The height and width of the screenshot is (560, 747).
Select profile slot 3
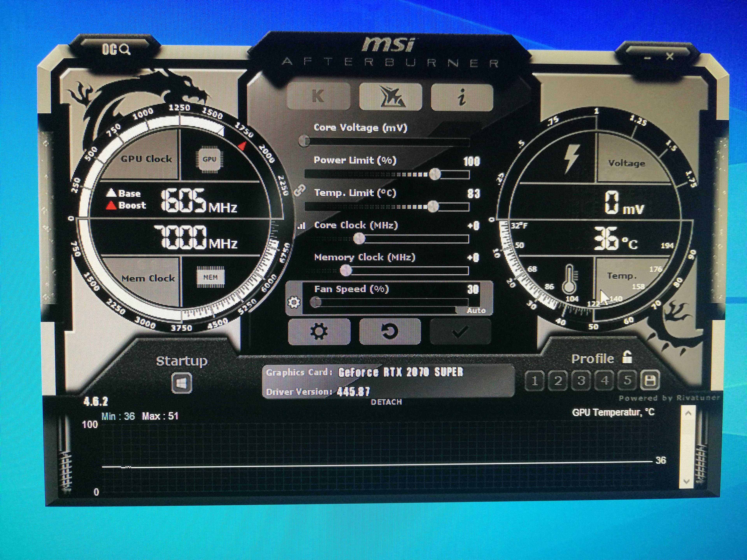tap(581, 381)
